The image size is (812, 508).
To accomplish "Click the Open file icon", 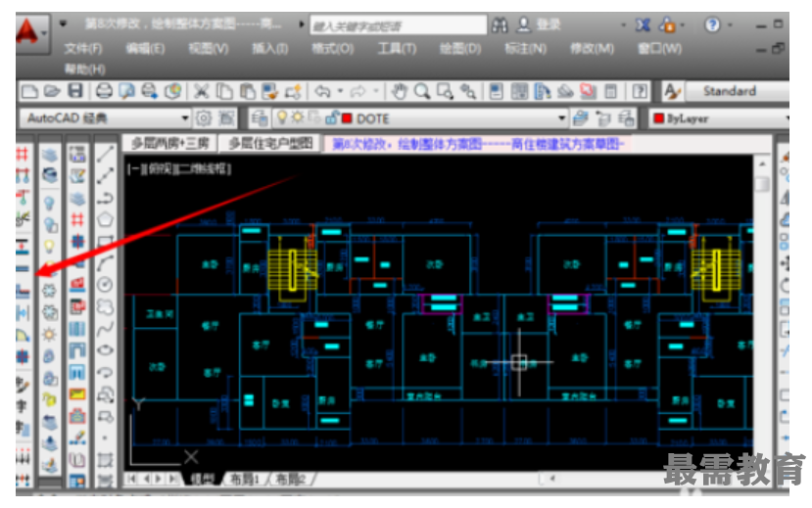I will pos(52,92).
